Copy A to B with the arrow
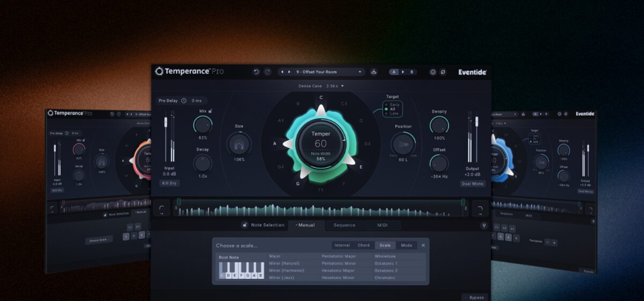 coord(403,71)
